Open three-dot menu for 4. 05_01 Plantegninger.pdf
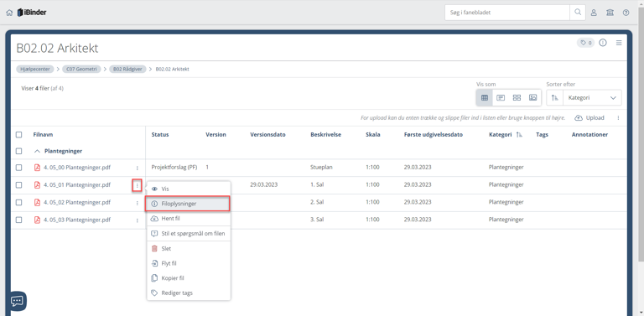 pyautogui.click(x=138, y=185)
